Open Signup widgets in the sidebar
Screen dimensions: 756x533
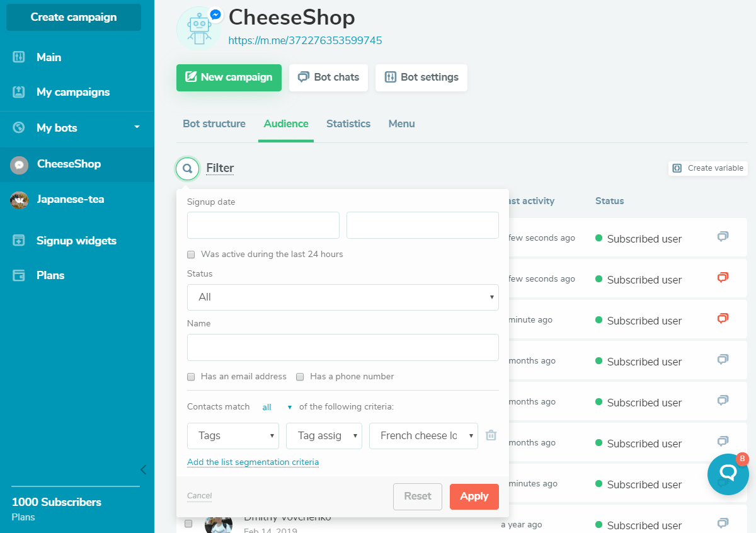(77, 240)
